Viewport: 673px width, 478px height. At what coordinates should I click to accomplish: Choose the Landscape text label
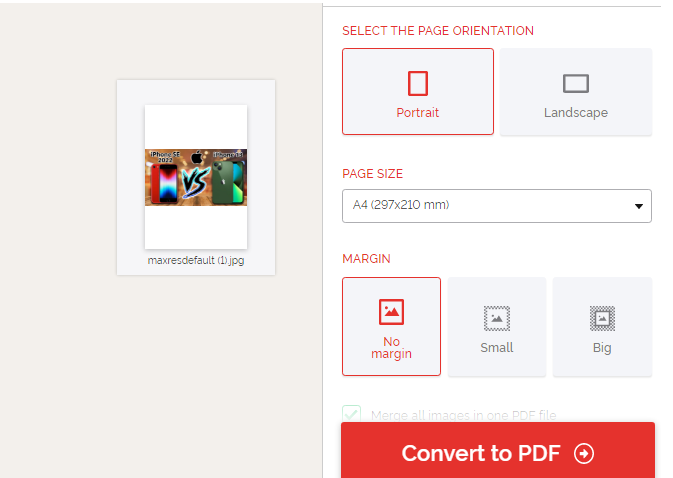point(576,113)
